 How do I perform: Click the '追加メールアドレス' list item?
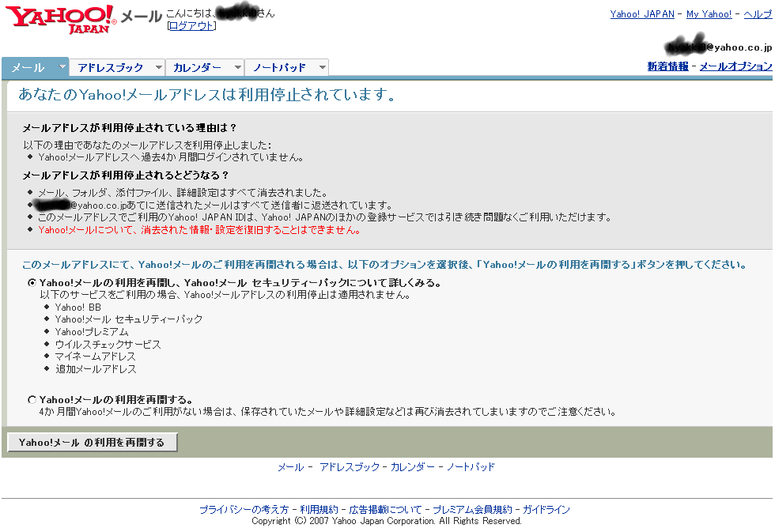click(x=96, y=369)
